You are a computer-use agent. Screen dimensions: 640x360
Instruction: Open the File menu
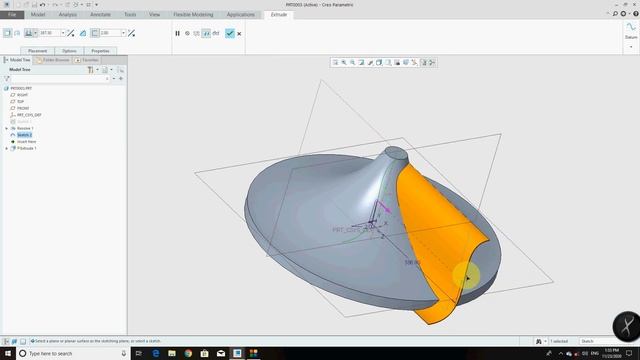12,15
